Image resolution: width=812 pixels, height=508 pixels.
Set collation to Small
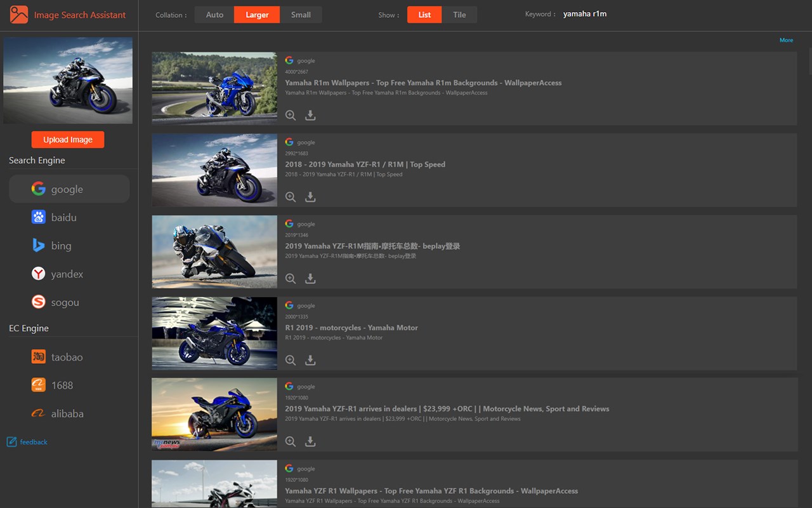[301, 15]
